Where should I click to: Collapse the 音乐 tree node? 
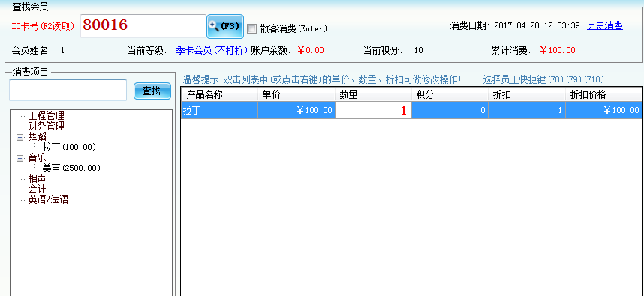20,158
